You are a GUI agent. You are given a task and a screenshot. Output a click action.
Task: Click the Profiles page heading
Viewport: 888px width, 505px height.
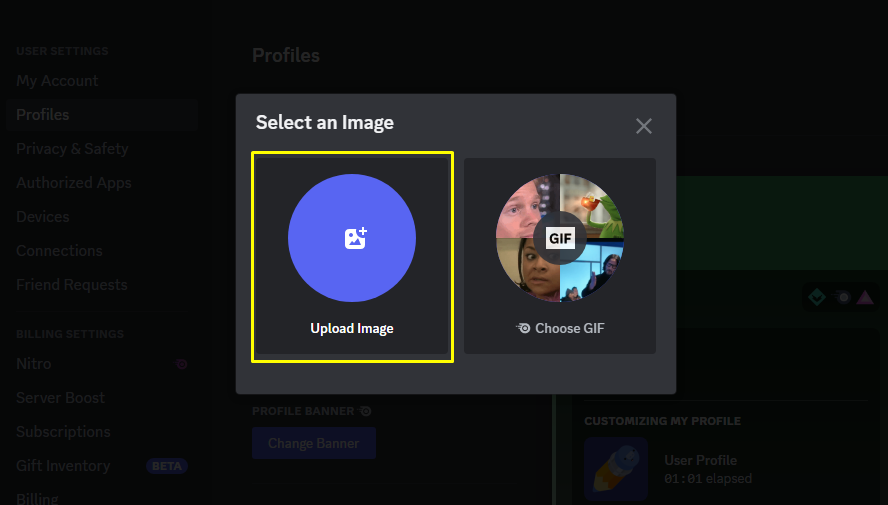click(x=286, y=55)
